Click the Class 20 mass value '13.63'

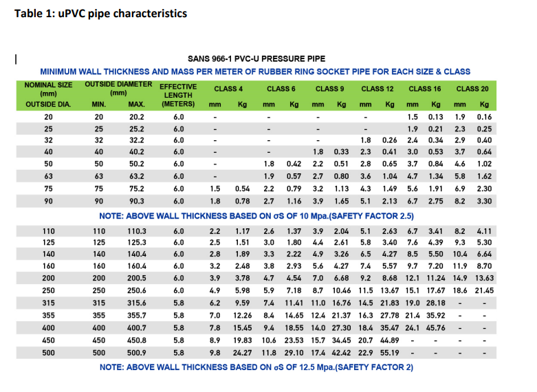[484, 278]
